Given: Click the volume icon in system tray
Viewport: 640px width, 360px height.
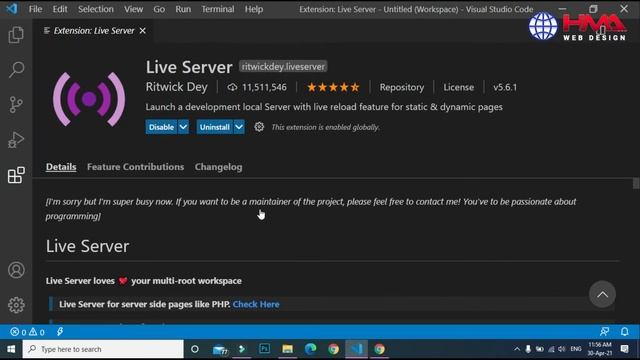Looking at the screenshot, I should pos(562,349).
